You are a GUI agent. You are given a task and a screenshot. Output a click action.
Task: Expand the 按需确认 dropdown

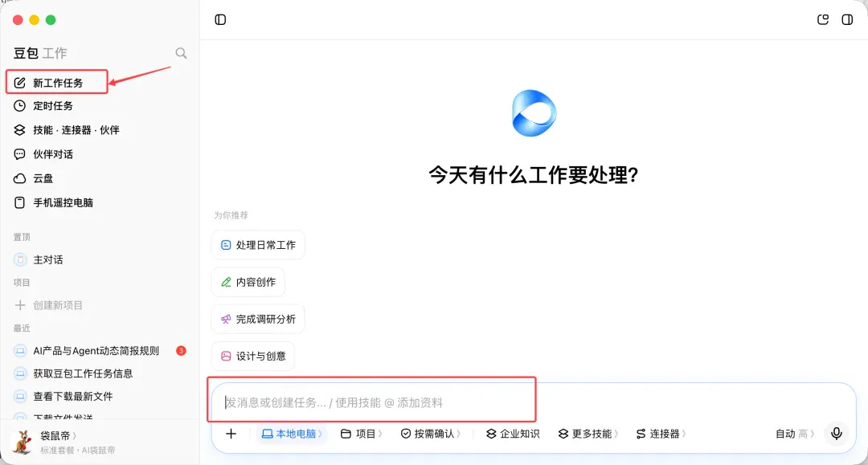431,434
